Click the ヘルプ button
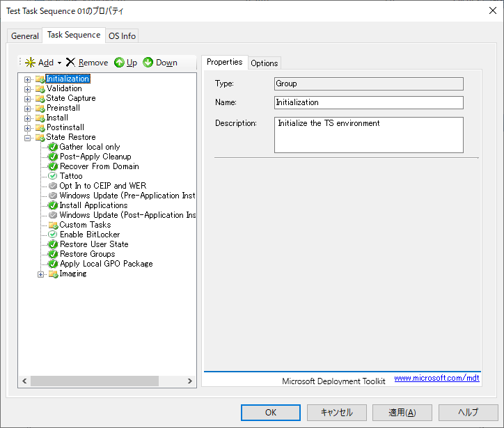This screenshot has height=428, width=504. (468, 413)
